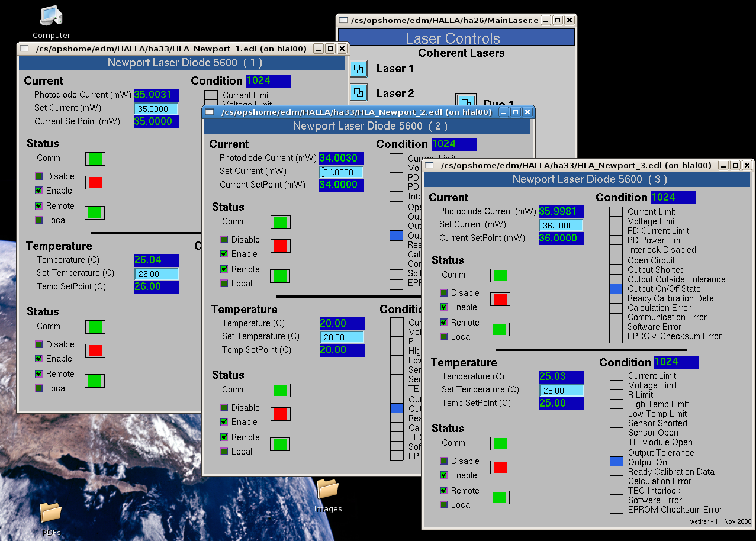The height and width of the screenshot is (541, 756).
Task: Click Set Current field showing 36.0000
Action: (561, 226)
